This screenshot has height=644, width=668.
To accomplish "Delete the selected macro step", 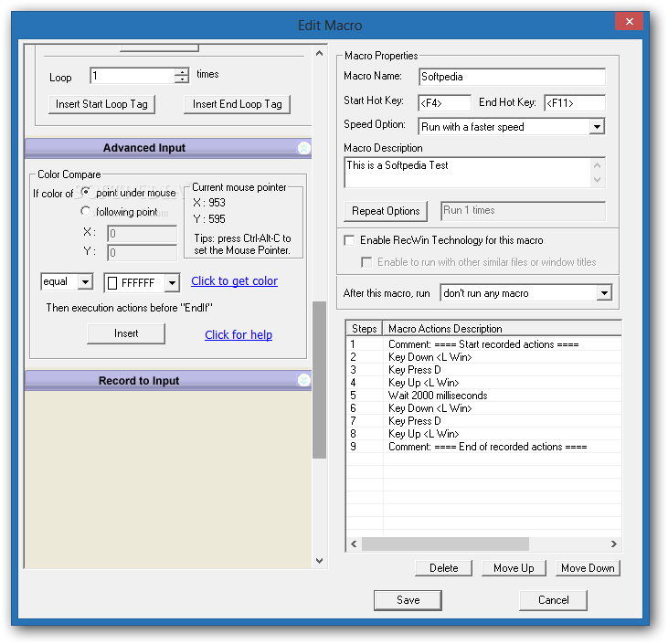I will point(443,568).
